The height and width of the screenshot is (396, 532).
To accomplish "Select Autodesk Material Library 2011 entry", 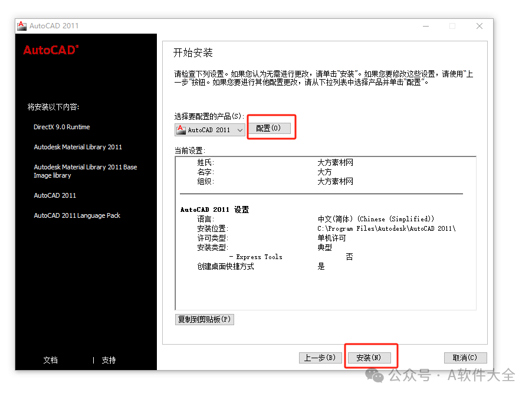I will coord(78,147).
